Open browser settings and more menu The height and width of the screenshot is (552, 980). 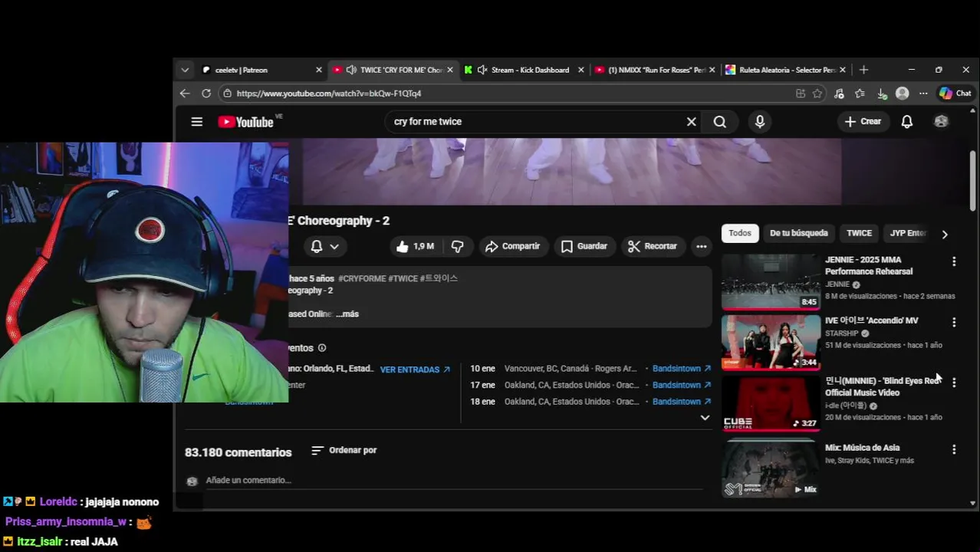(923, 94)
